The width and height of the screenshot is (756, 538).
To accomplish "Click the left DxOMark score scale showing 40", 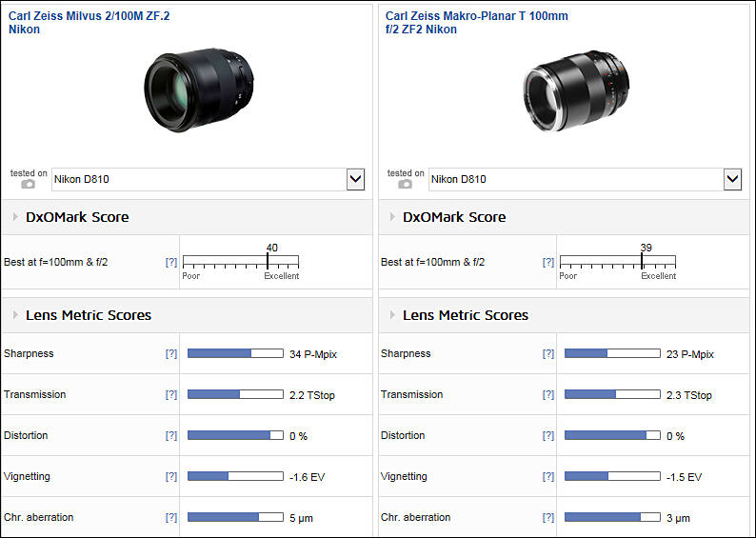I will tap(241, 262).
